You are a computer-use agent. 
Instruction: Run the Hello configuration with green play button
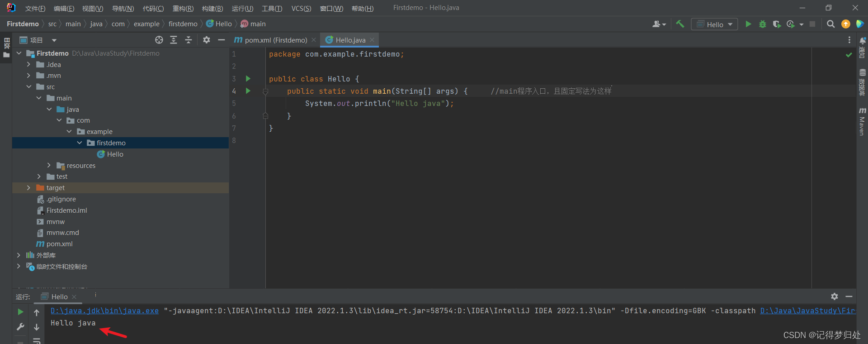748,24
